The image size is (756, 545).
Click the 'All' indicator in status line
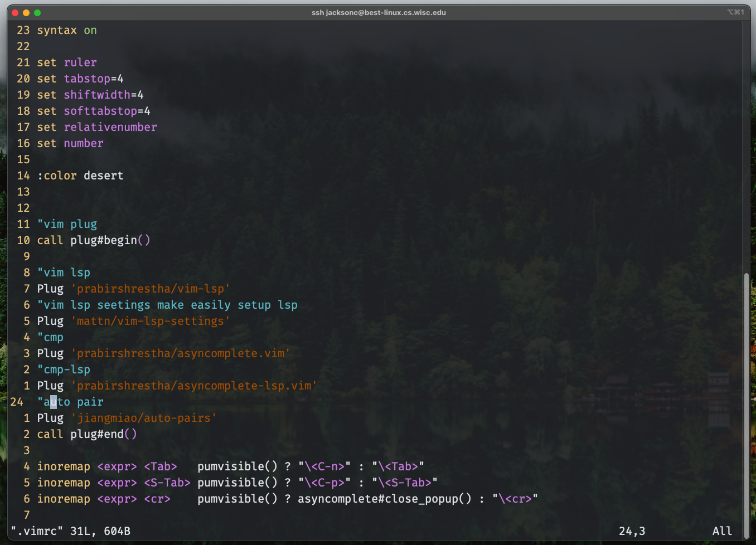[722, 531]
